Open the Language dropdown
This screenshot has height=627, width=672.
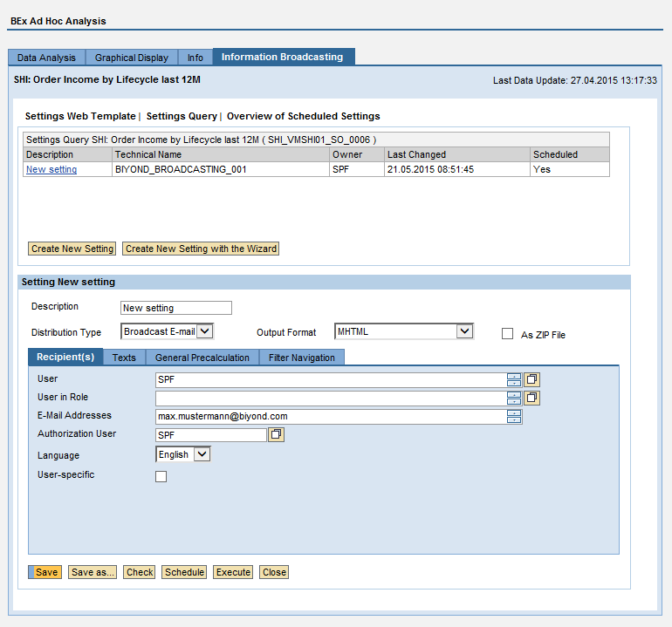202,454
